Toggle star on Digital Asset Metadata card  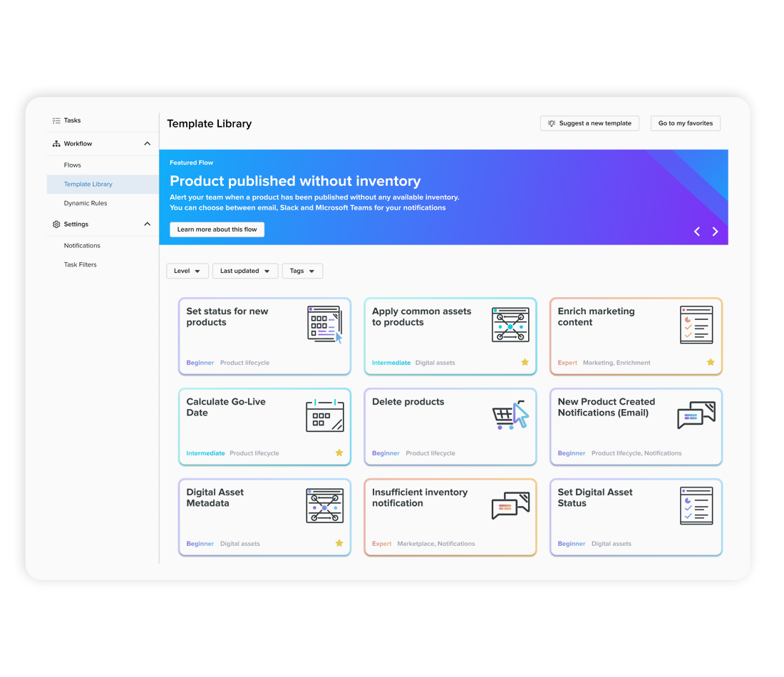tap(339, 544)
